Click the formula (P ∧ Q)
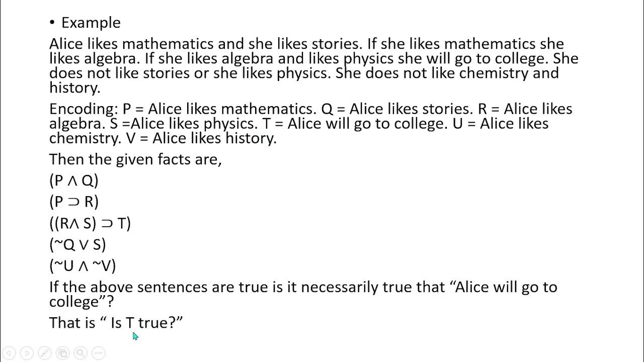644x362 pixels. [74, 180]
